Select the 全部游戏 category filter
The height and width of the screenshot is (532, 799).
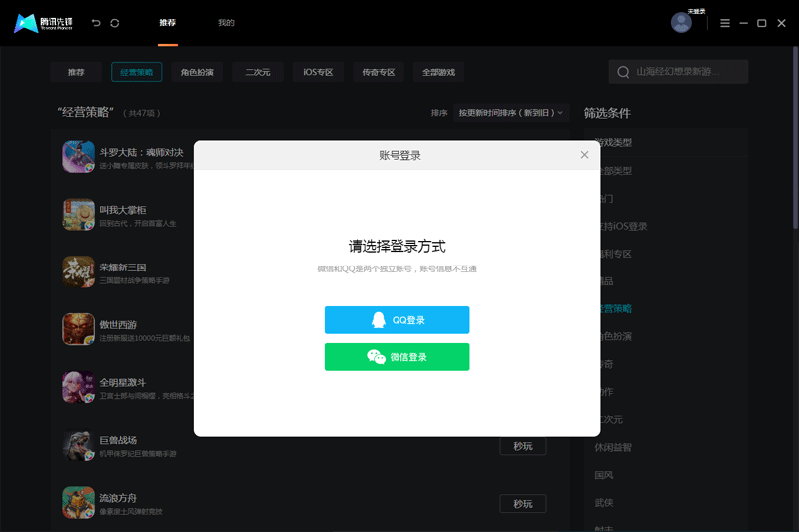[x=438, y=72]
